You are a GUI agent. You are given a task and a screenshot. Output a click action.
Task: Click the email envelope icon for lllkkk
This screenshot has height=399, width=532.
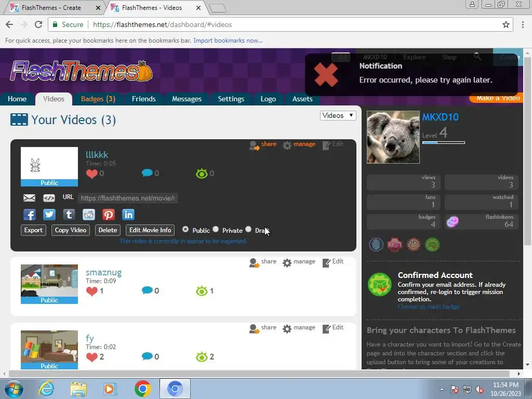[29, 198]
